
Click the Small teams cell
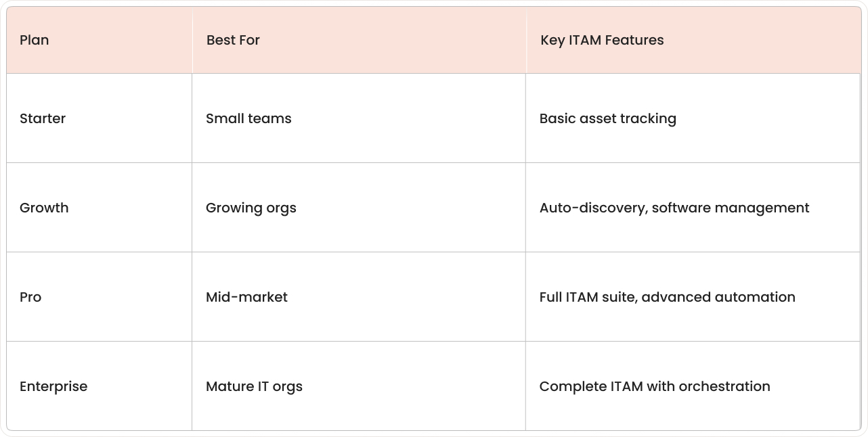tap(359, 118)
